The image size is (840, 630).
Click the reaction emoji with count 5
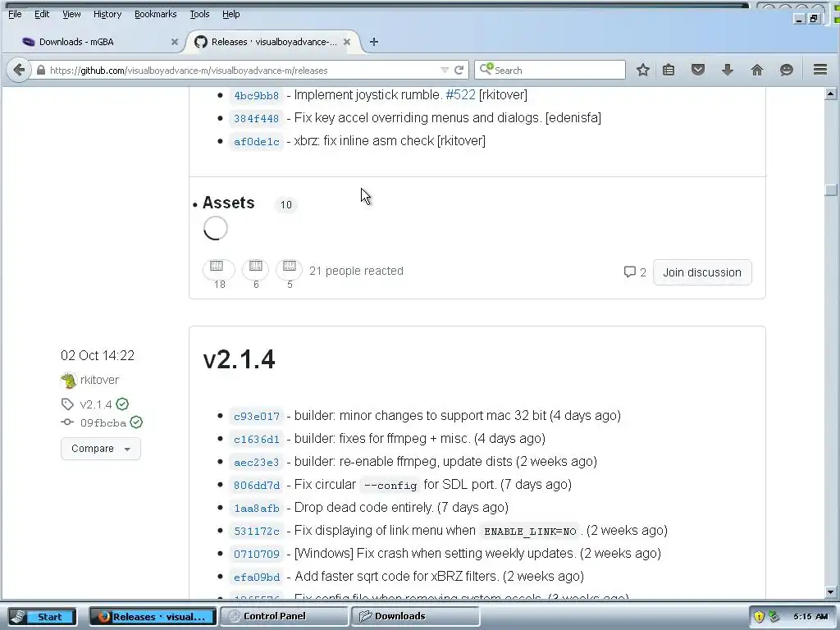coord(290,269)
